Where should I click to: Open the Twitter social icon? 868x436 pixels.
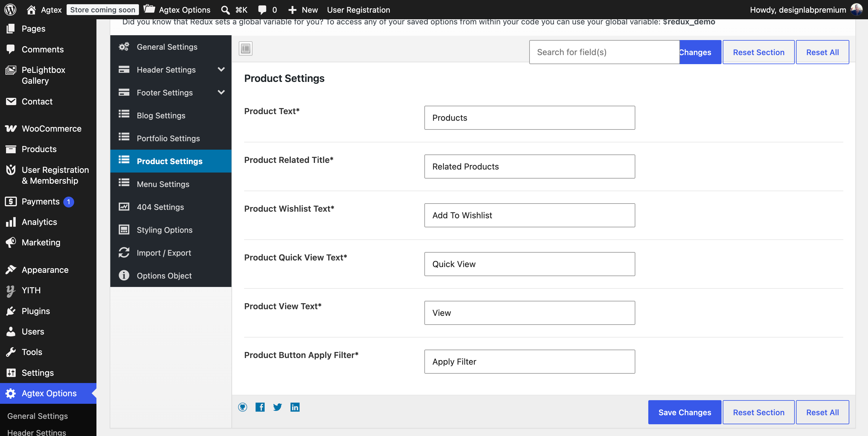277,407
